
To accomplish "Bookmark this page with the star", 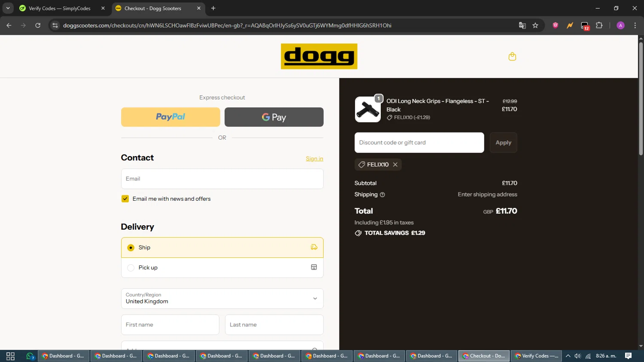I will pos(535,25).
